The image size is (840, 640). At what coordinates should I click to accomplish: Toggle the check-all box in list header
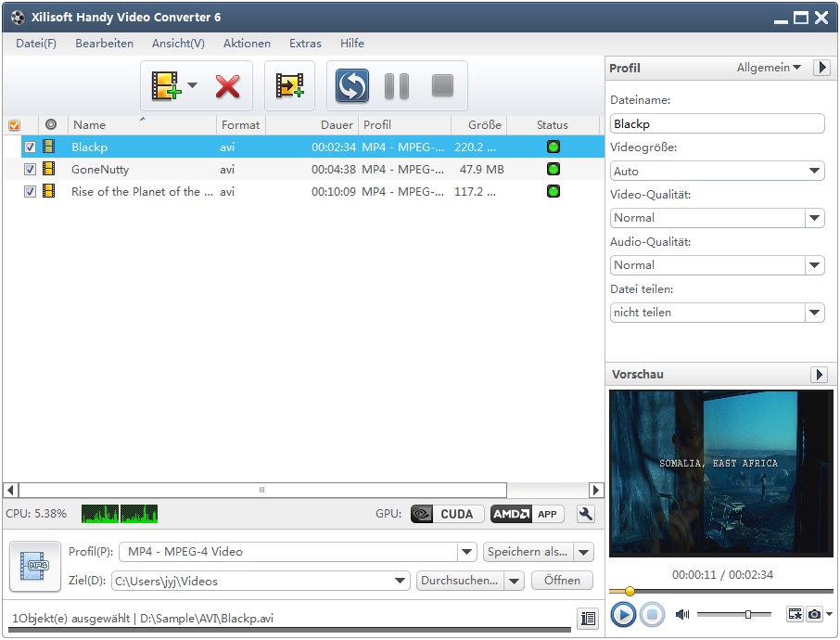(15, 125)
